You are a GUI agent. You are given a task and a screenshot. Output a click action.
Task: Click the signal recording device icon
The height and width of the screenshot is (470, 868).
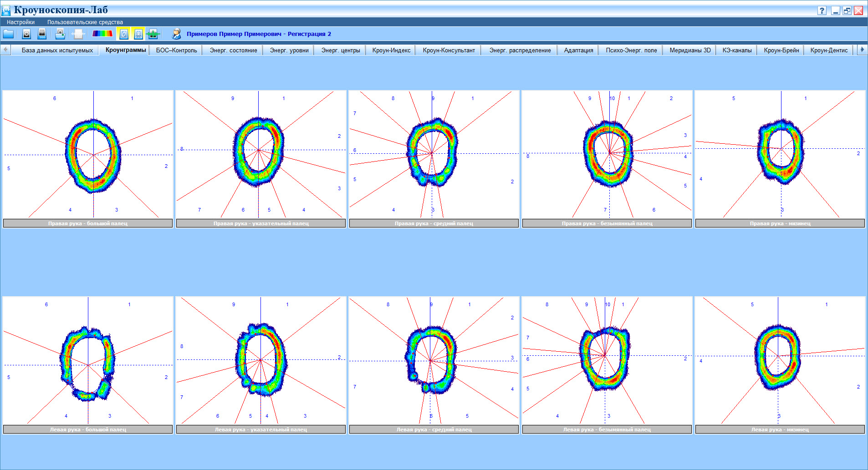tap(42, 34)
